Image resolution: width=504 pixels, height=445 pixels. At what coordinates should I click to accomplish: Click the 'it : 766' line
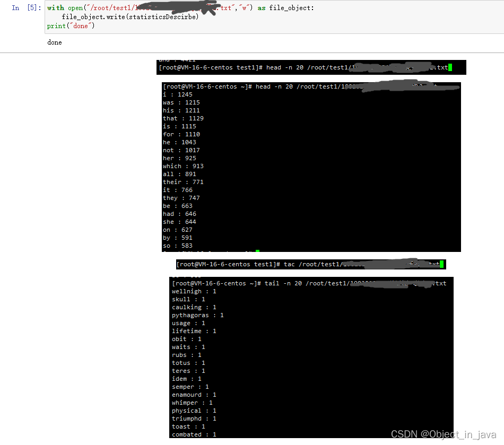177,190
